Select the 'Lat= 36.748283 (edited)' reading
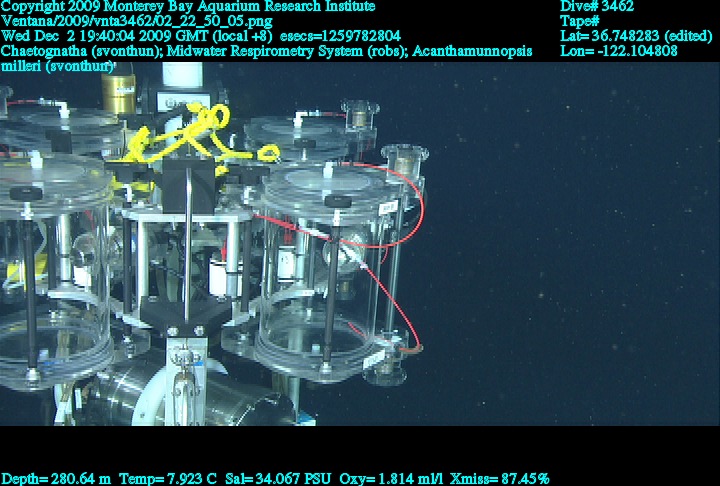 click(x=636, y=36)
